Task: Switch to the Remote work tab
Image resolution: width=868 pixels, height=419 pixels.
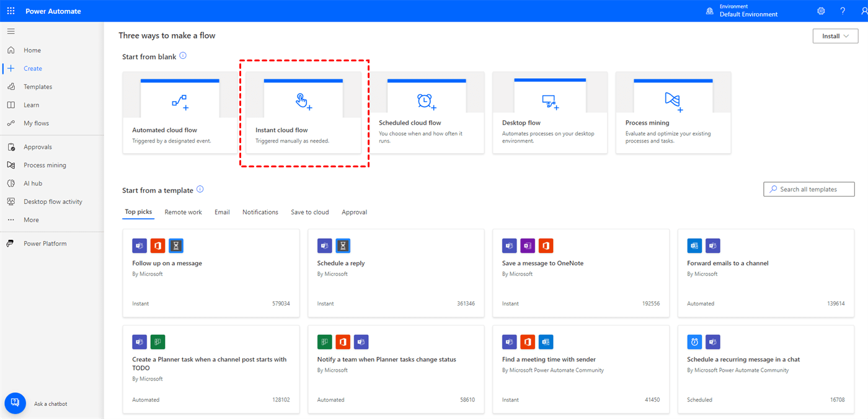Action: [x=183, y=212]
